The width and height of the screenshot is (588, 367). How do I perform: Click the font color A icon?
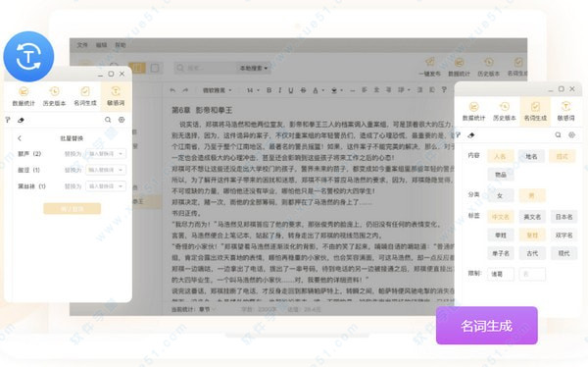click(316, 90)
